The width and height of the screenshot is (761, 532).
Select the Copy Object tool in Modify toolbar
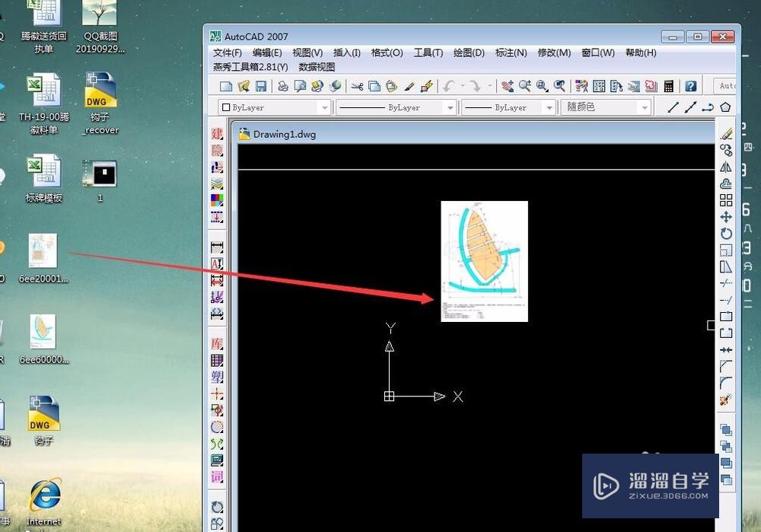click(x=726, y=149)
